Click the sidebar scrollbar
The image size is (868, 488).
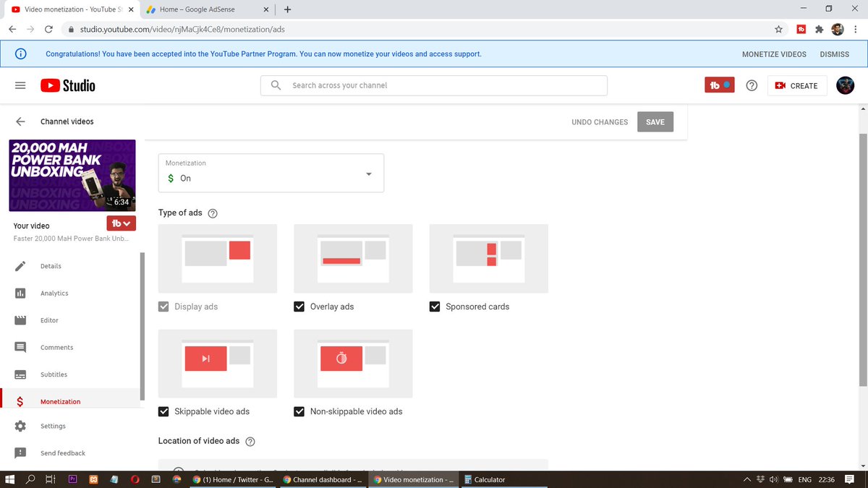pyautogui.click(x=142, y=325)
